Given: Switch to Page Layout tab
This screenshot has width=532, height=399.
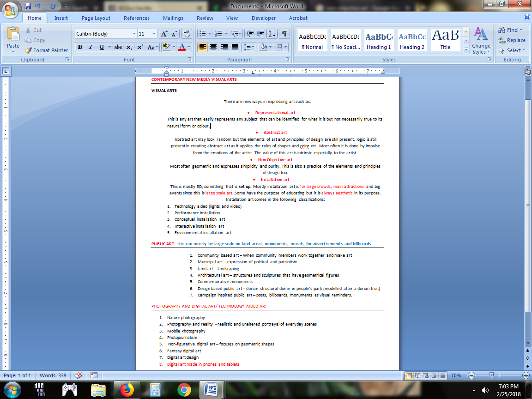Looking at the screenshot, I should [96, 18].
